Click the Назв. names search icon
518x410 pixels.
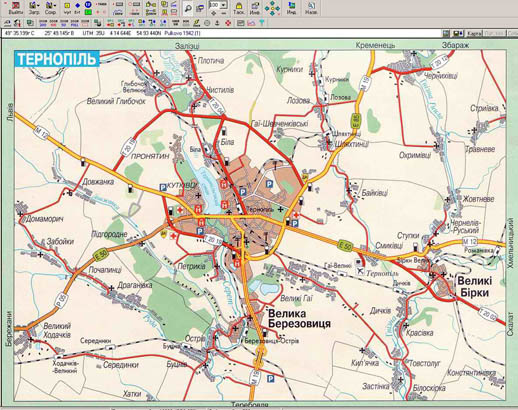point(311,6)
